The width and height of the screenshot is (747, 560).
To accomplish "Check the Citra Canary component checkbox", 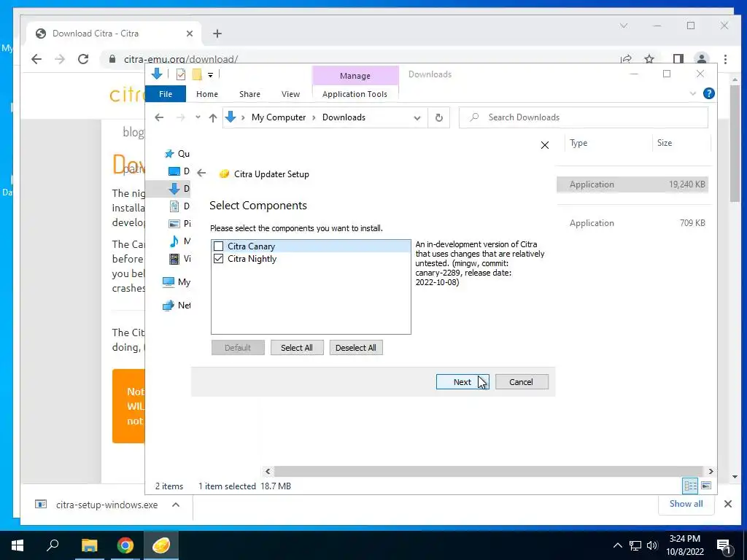I will [x=218, y=246].
